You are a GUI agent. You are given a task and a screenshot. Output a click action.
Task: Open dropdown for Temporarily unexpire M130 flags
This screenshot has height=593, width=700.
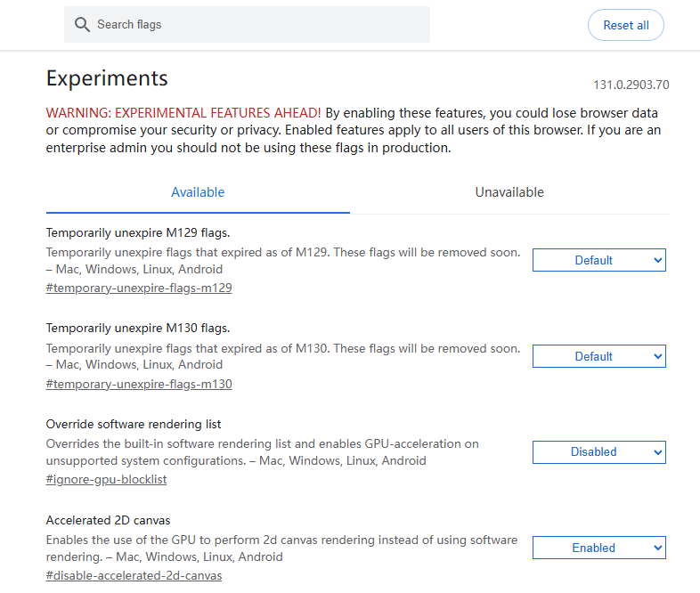click(x=598, y=356)
